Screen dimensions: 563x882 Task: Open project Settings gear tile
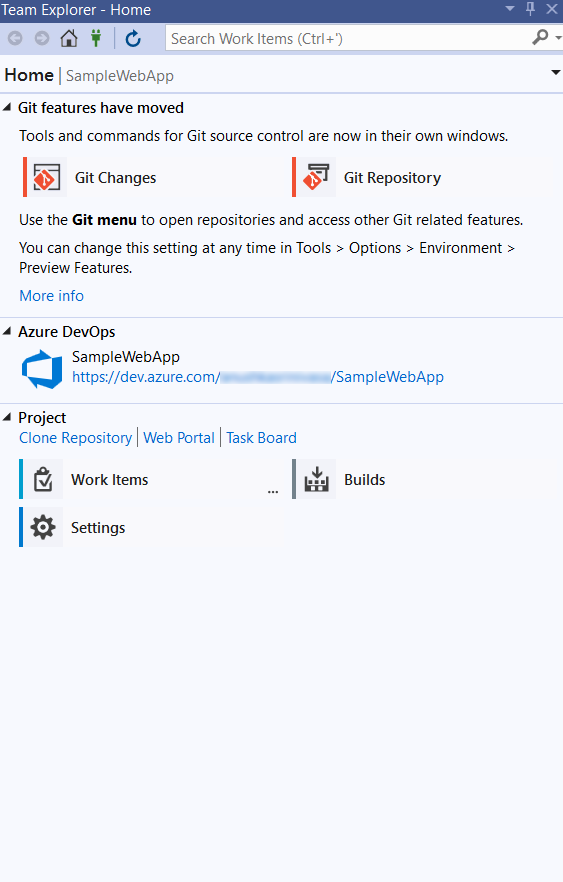coord(73,527)
